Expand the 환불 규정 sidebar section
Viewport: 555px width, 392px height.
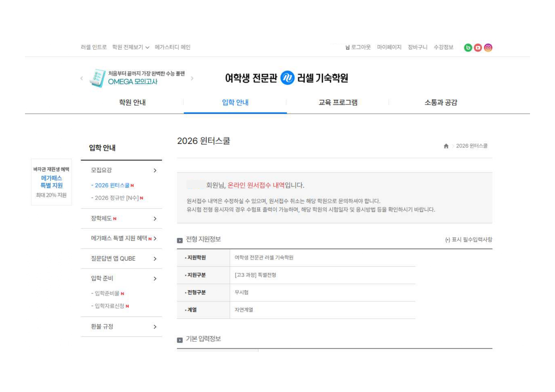[155, 327]
